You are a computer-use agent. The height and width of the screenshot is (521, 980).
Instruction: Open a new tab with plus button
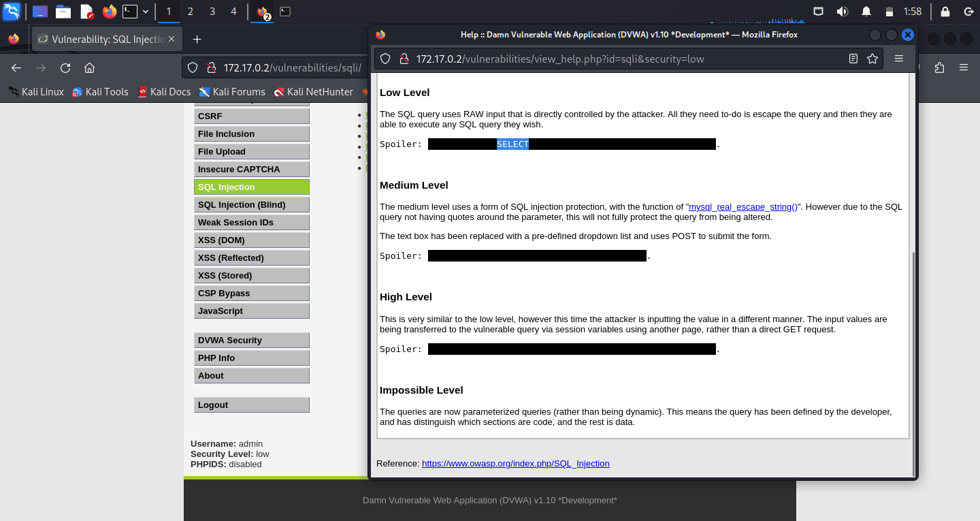197,40
